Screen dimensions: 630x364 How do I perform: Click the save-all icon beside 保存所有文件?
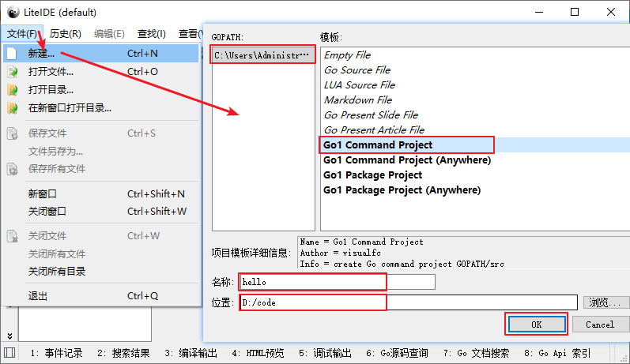[13, 169]
